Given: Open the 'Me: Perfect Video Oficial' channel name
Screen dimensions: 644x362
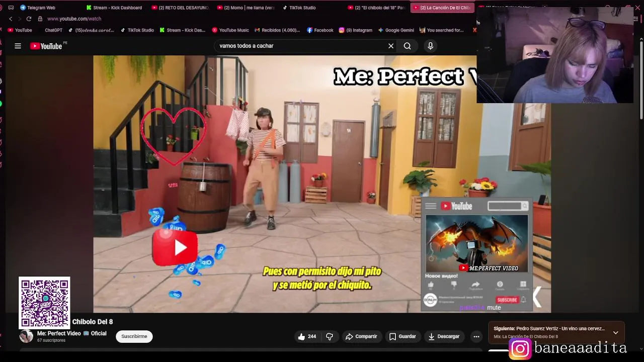Looking at the screenshot, I should pyautogui.click(x=71, y=333).
